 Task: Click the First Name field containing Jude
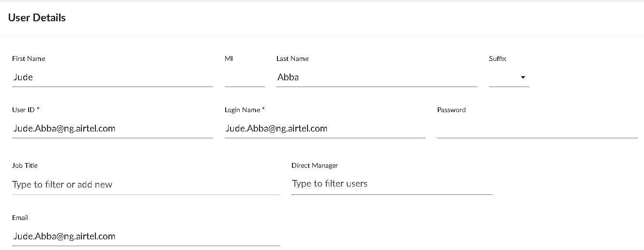click(x=112, y=77)
